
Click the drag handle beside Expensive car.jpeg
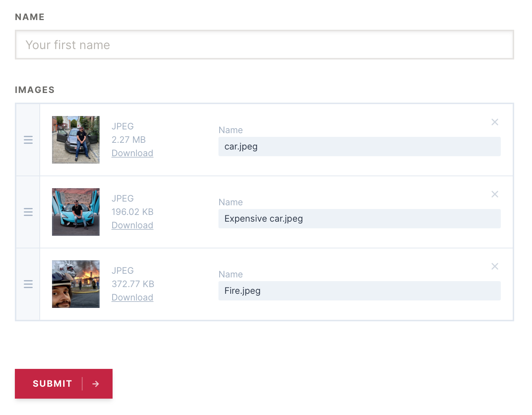tap(28, 212)
